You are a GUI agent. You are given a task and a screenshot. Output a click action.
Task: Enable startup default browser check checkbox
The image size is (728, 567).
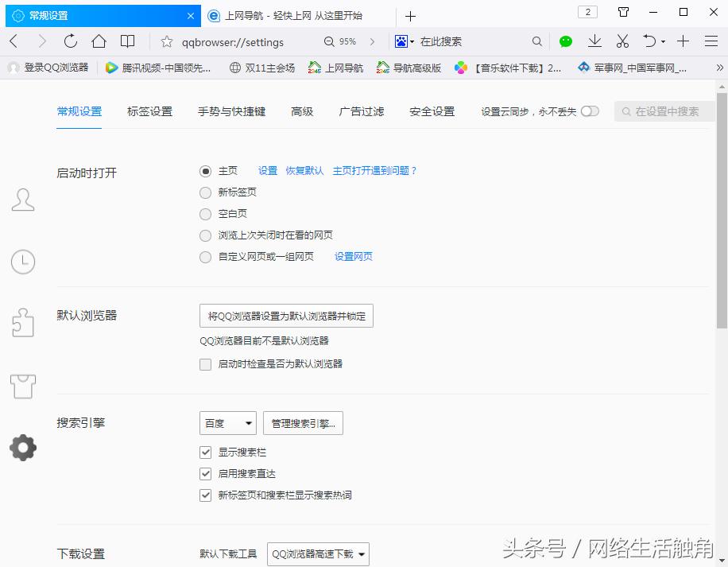click(205, 363)
